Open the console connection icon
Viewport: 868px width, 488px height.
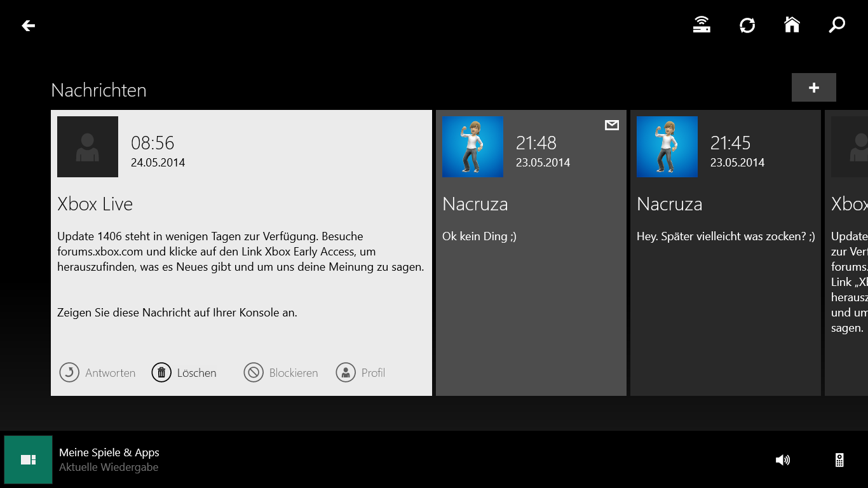[x=702, y=25]
